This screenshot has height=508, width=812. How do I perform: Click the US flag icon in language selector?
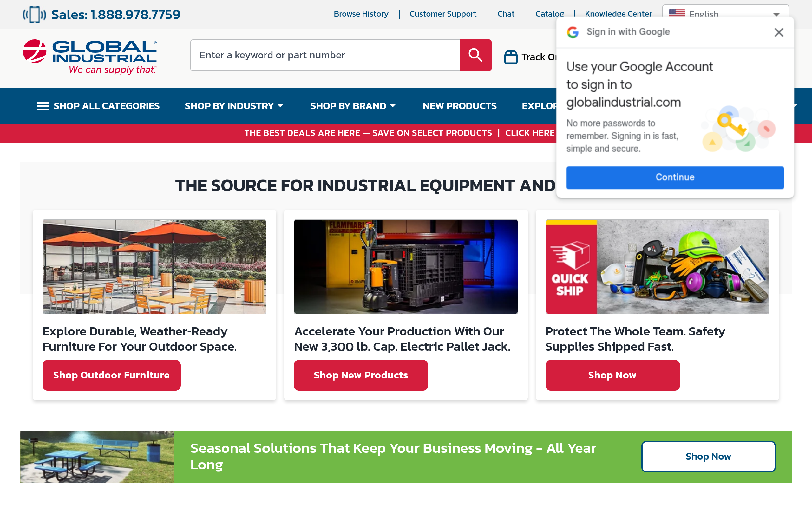click(x=677, y=13)
